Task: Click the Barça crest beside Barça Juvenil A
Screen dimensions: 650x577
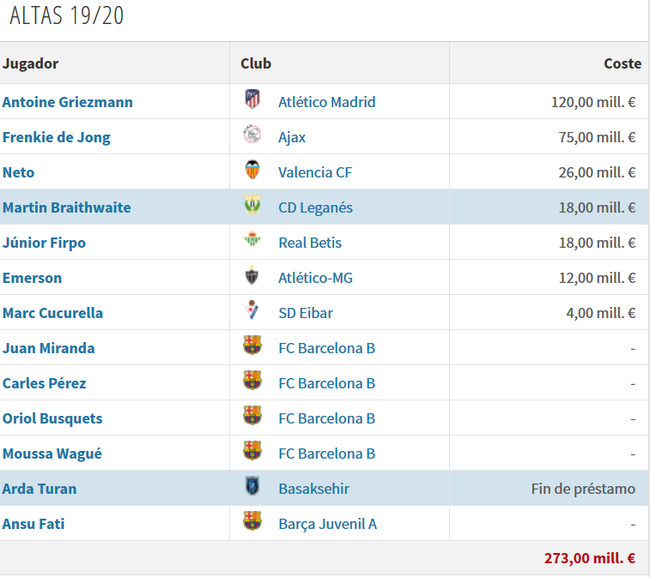Action: [x=252, y=521]
